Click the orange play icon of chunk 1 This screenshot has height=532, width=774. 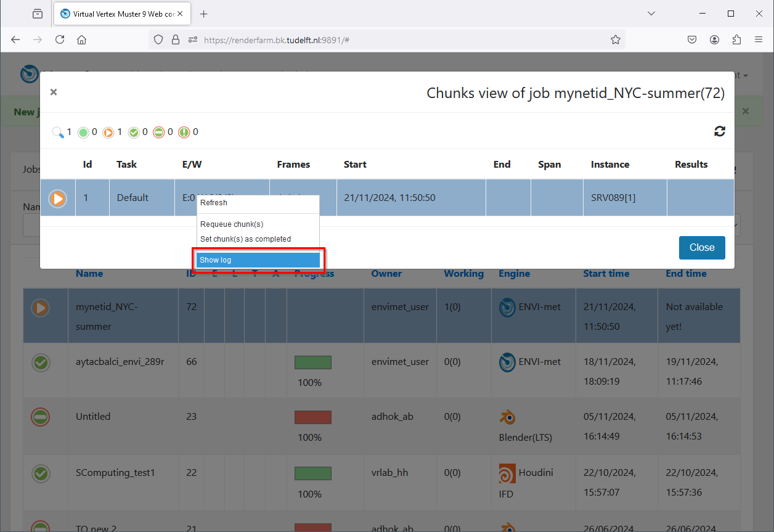coord(58,198)
